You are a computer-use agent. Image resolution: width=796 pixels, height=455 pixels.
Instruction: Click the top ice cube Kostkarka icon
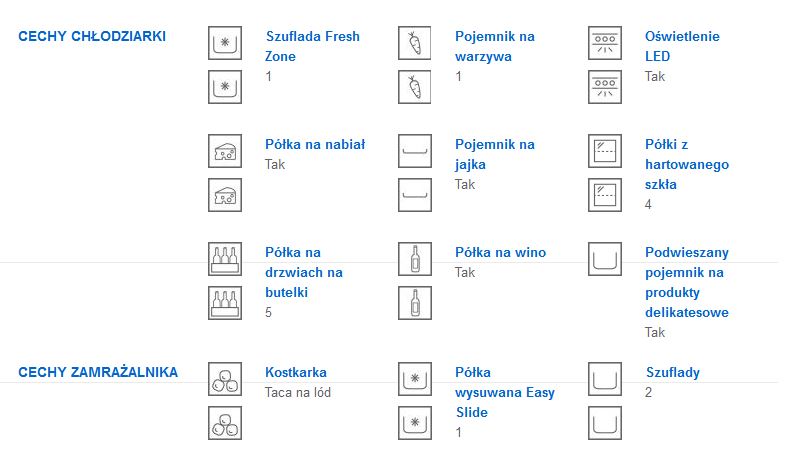pos(225,379)
